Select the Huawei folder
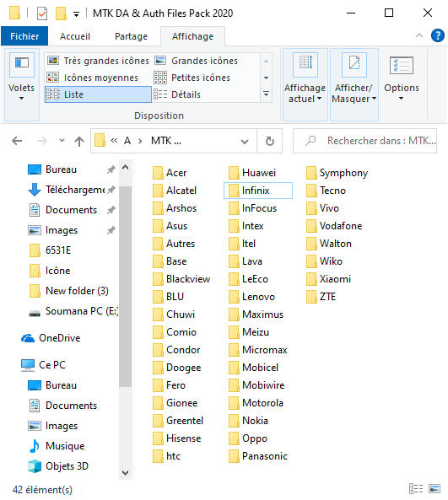 click(x=252, y=173)
